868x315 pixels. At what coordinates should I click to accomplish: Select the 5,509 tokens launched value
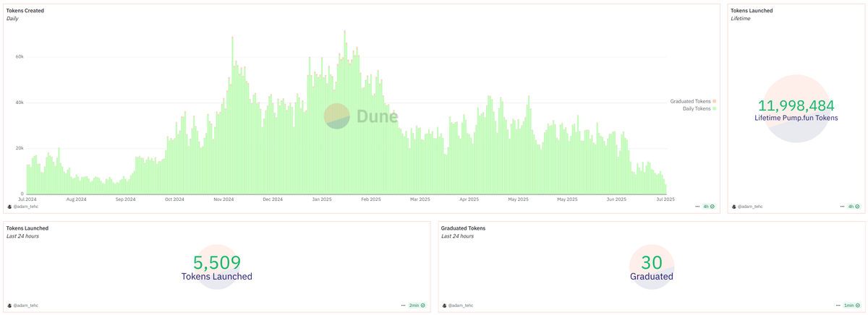pyautogui.click(x=217, y=263)
